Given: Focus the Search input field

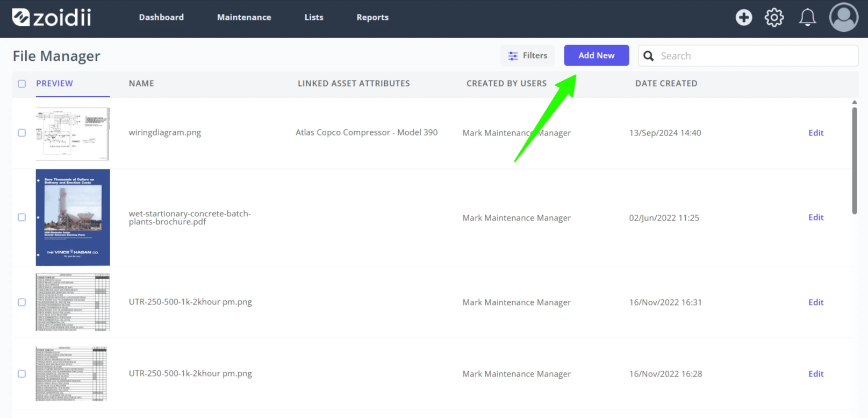Looking at the screenshot, I should point(748,56).
